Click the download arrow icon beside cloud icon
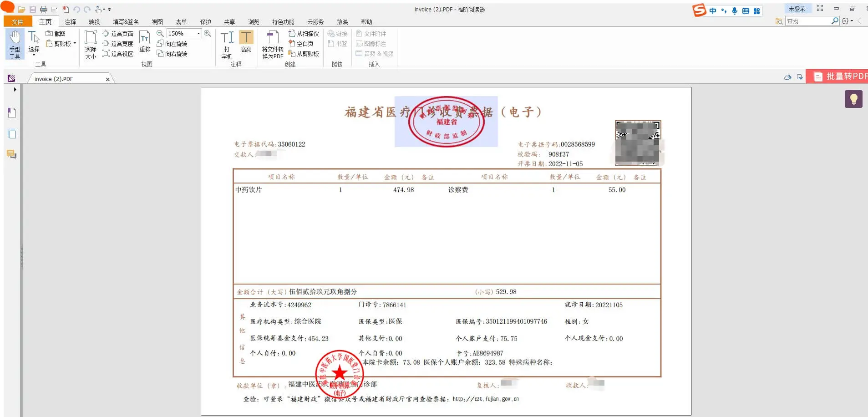The image size is (868, 417). (800, 77)
